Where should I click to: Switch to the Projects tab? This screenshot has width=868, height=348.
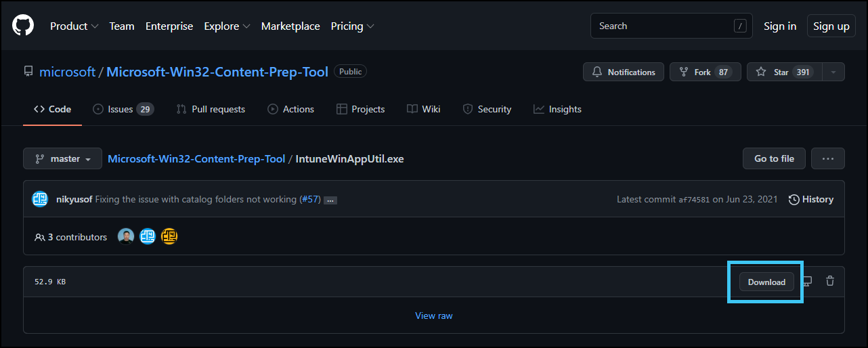360,109
